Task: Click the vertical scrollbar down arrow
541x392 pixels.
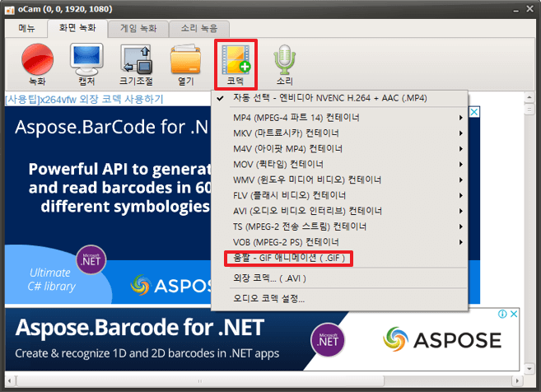Action: click(529, 369)
